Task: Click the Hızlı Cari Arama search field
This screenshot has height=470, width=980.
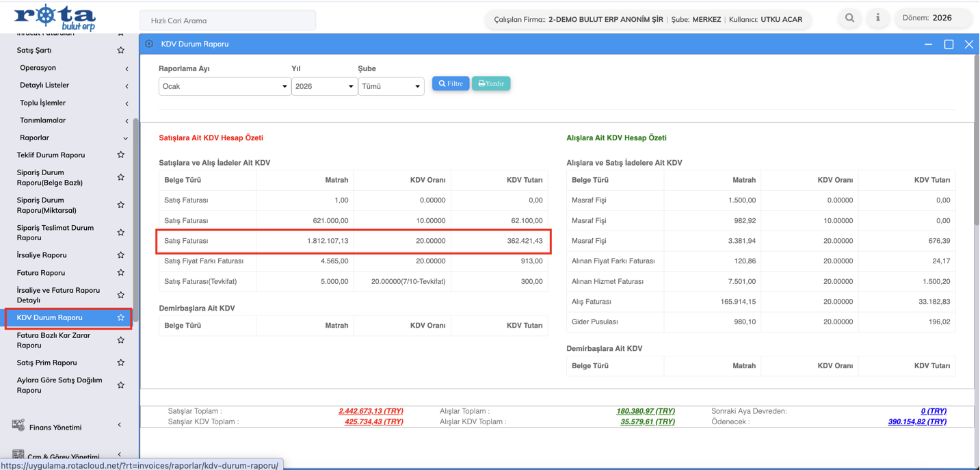Action: (x=228, y=21)
